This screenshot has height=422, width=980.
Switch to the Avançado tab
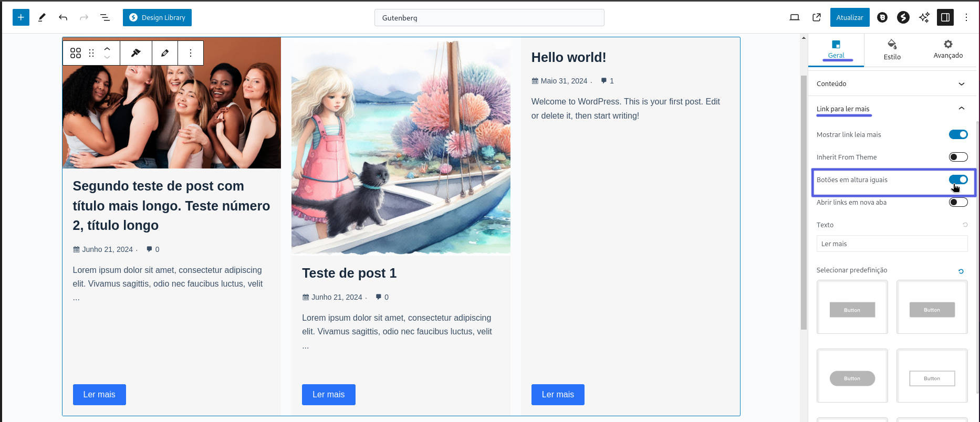coord(948,50)
